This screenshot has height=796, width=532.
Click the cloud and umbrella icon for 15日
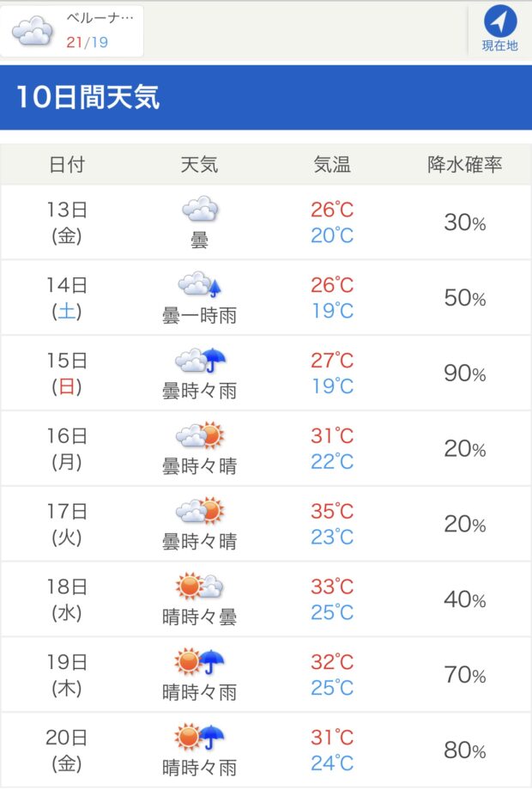pyautogui.click(x=200, y=360)
